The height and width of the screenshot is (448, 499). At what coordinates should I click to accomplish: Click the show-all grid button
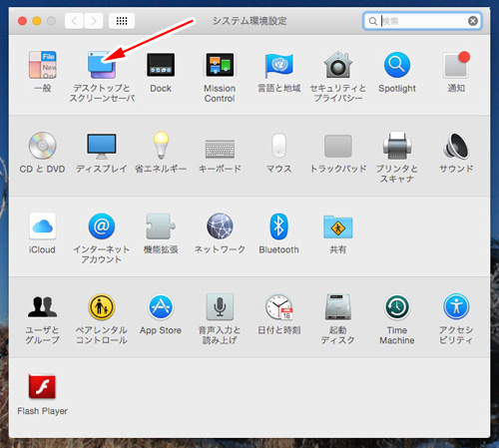(122, 21)
